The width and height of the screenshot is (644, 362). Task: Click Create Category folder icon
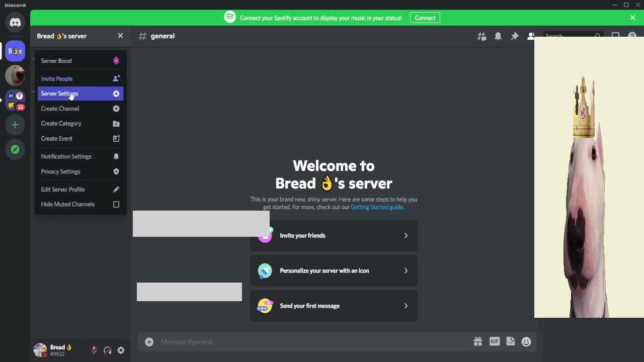[x=116, y=124]
